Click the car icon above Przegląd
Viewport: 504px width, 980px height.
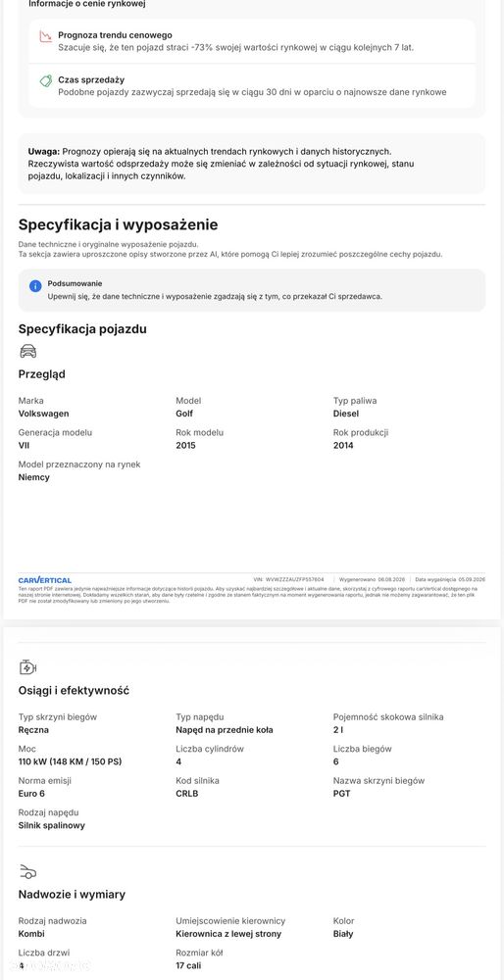[28, 351]
